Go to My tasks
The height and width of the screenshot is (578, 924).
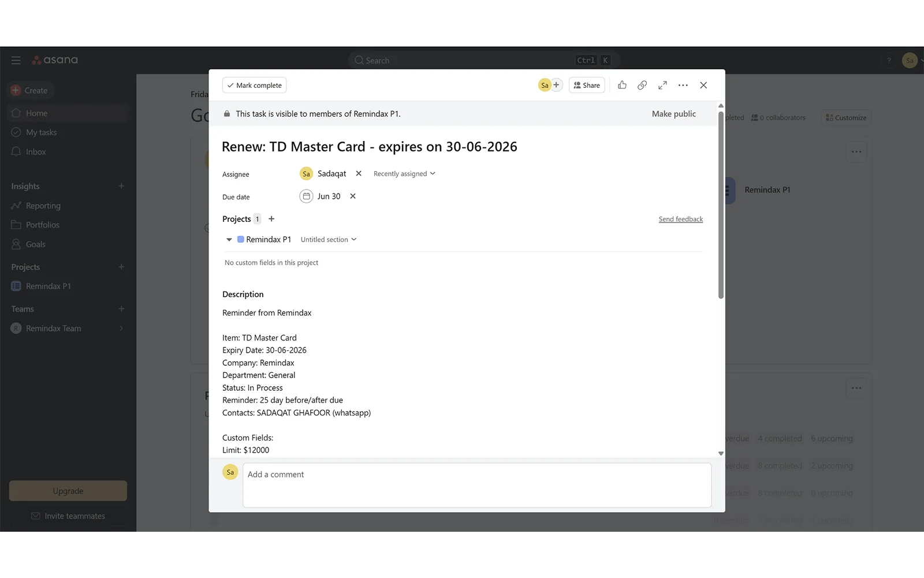pos(68,132)
